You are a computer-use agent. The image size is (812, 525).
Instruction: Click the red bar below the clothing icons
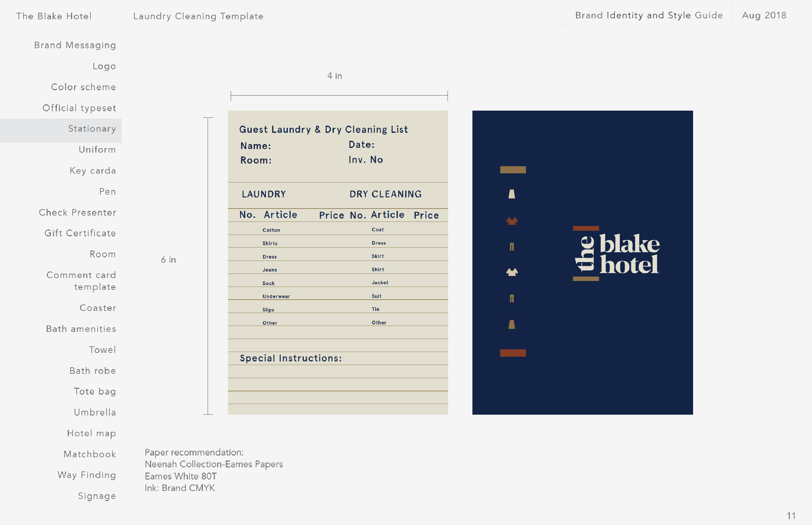point(513,353)
